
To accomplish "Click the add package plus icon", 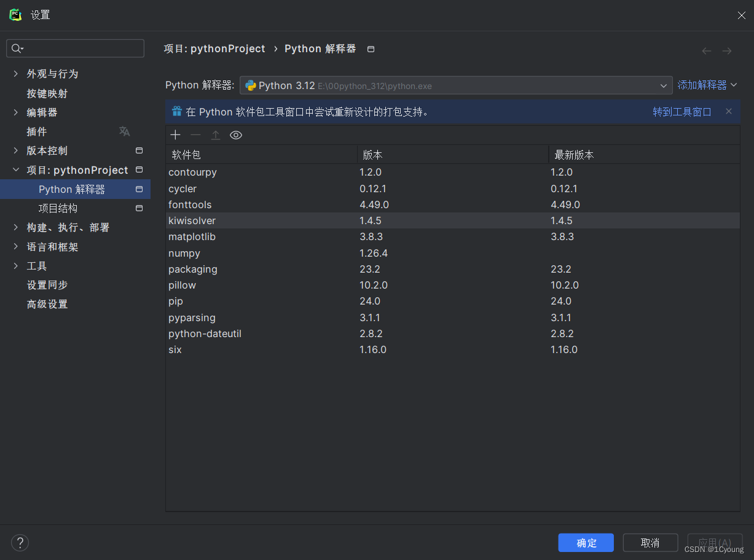I will tap(175, 135).
